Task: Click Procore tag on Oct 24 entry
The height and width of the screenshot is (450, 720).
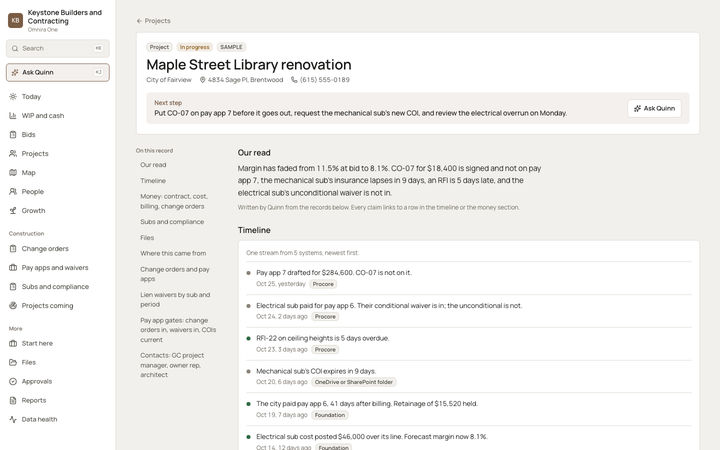Action: (325, 317)
